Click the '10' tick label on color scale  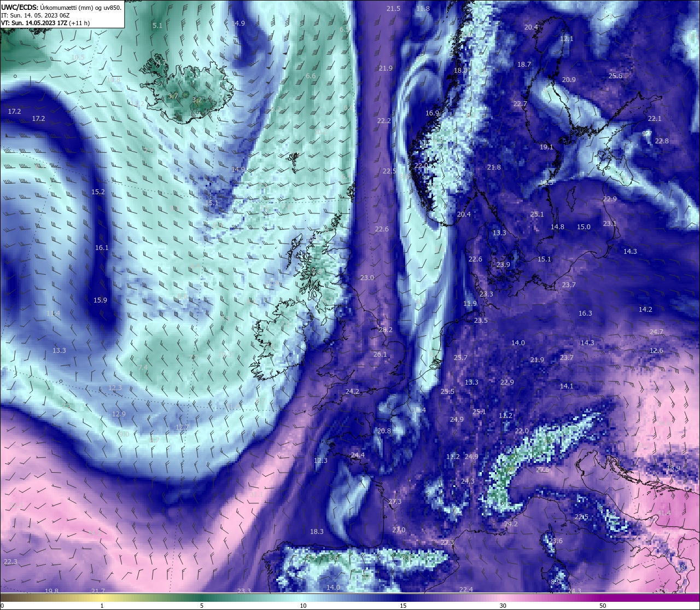click(303, 606)
